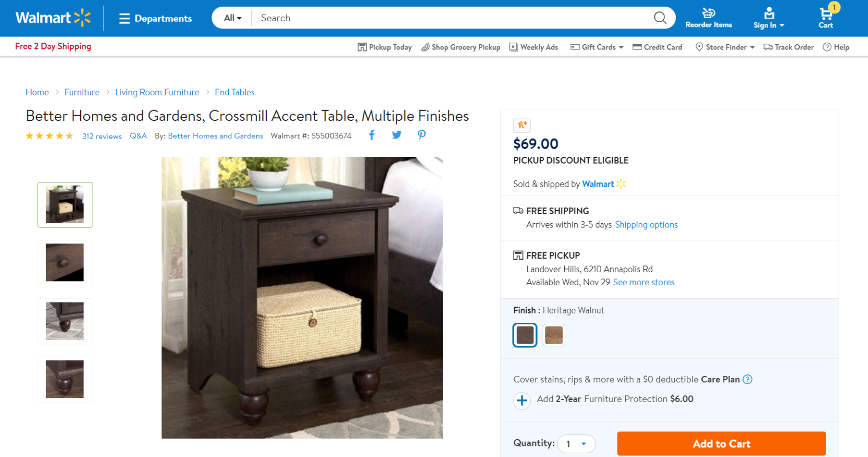868x457 pixels.
Task: Open Care Plan help question icon
Action: click(747, 380)
